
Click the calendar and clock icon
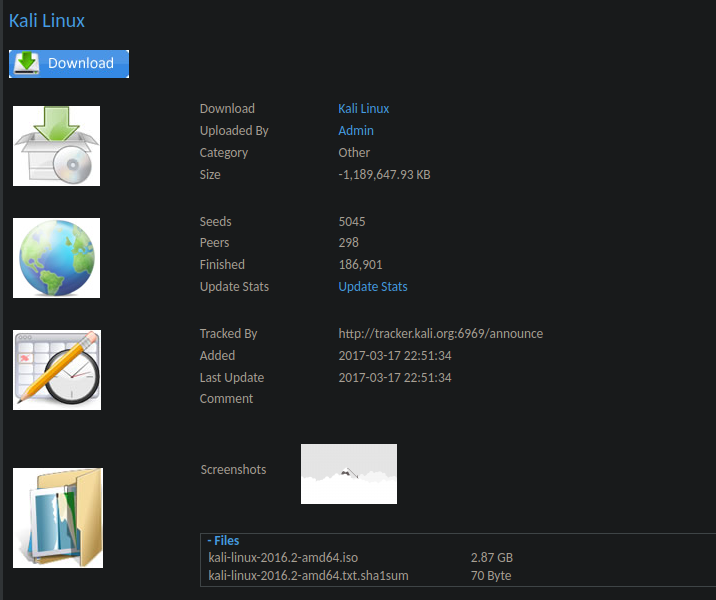(x=57, y=370)
